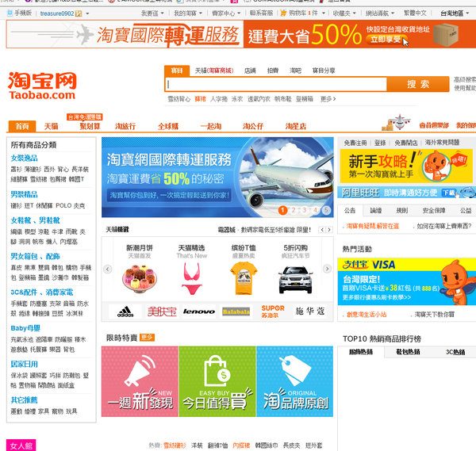This screenshot has width=476, height=451.
Task: Open the mobile version phone icon
Action: click(x=10, y=13)
